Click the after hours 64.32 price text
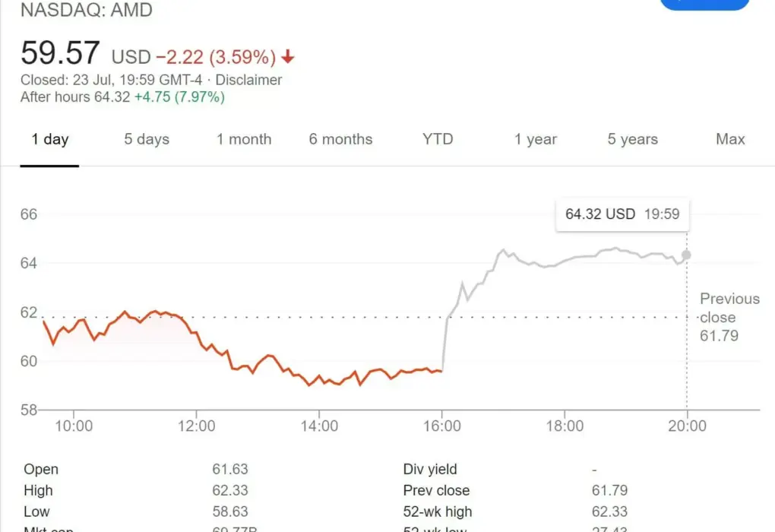Viewport: 775px width, 532px height. tap(111, 97)
